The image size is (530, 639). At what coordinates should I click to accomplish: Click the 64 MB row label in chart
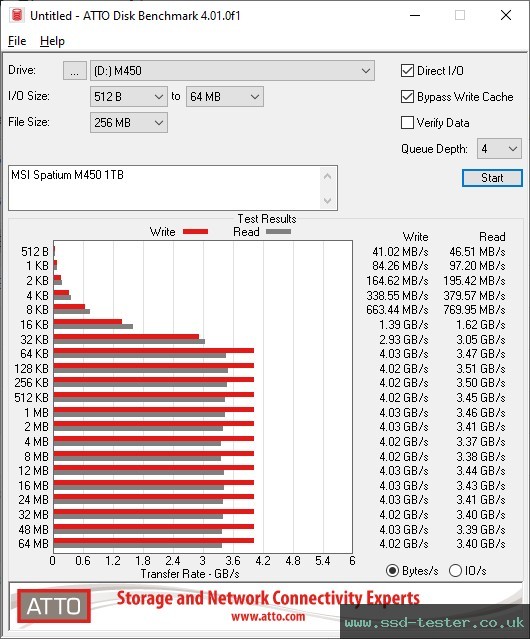click(x=33, y=544)
